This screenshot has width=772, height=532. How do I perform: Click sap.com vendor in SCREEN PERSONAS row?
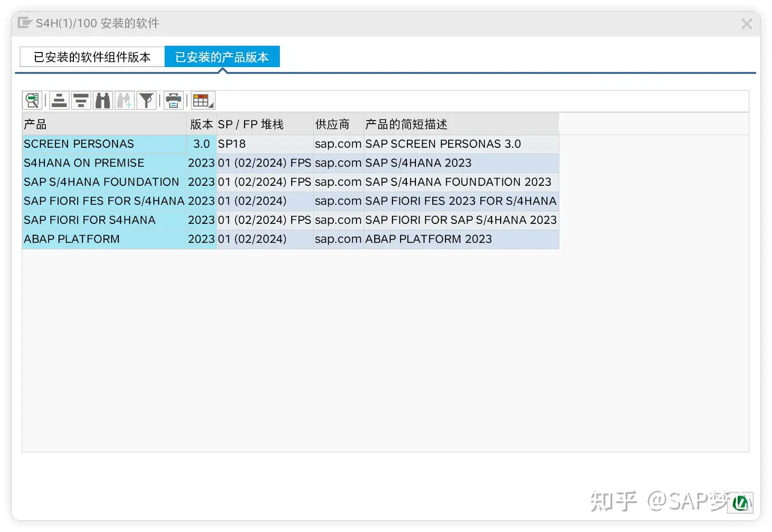338,144
